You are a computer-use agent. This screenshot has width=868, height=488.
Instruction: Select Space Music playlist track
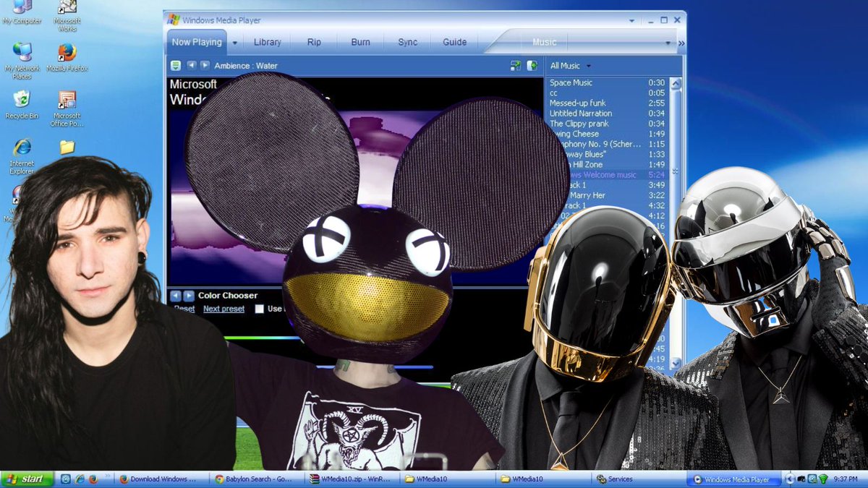click(x=608, y=82)
